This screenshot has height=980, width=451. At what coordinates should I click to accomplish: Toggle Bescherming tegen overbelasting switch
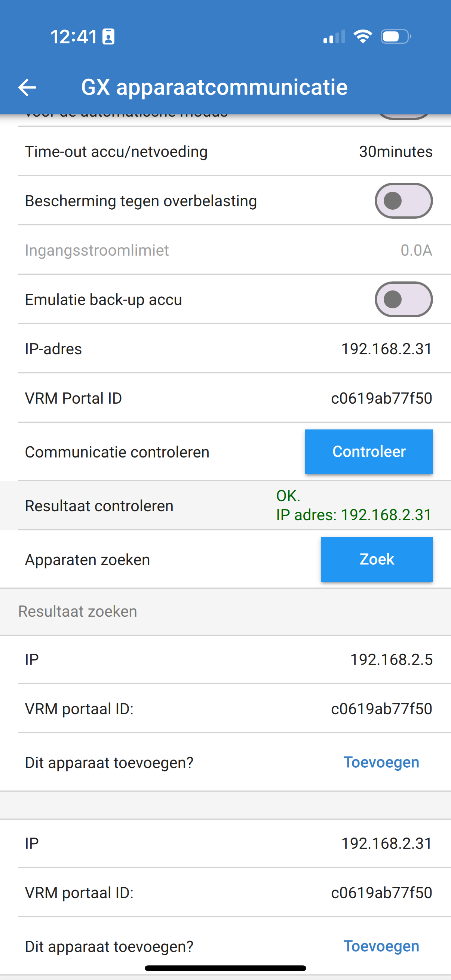pos(404,201)
